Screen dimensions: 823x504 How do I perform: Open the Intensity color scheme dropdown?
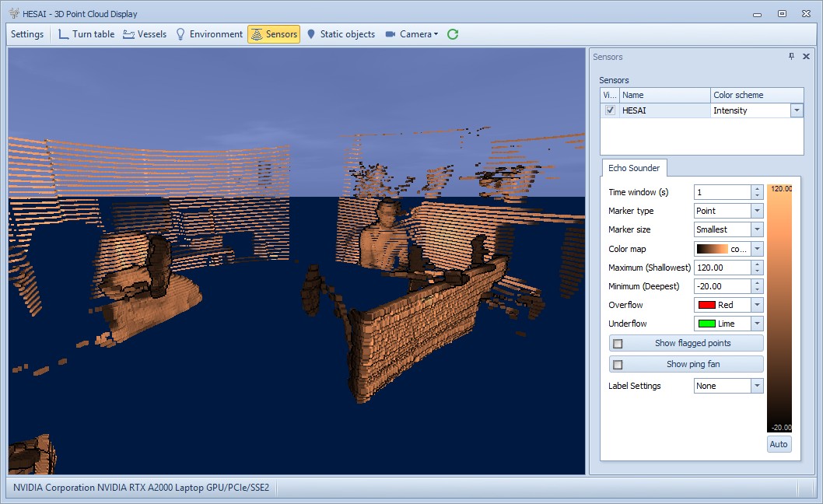point(797,110)
